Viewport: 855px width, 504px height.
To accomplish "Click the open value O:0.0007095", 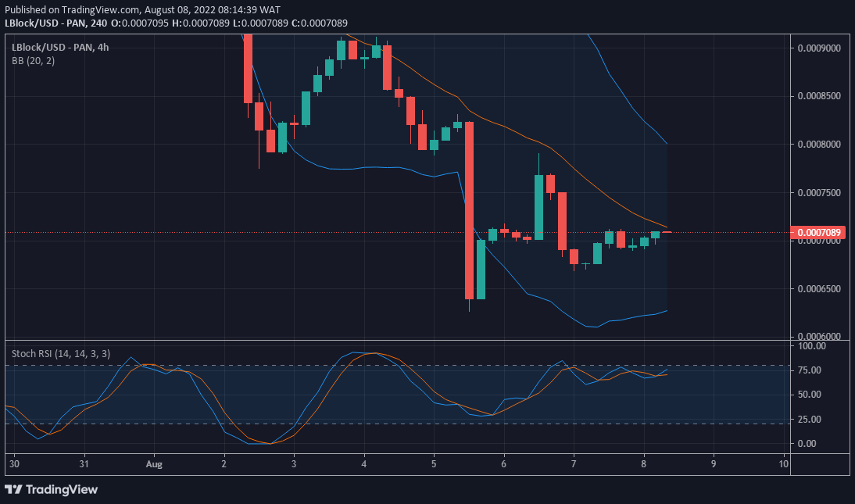I will click(140, 23).
